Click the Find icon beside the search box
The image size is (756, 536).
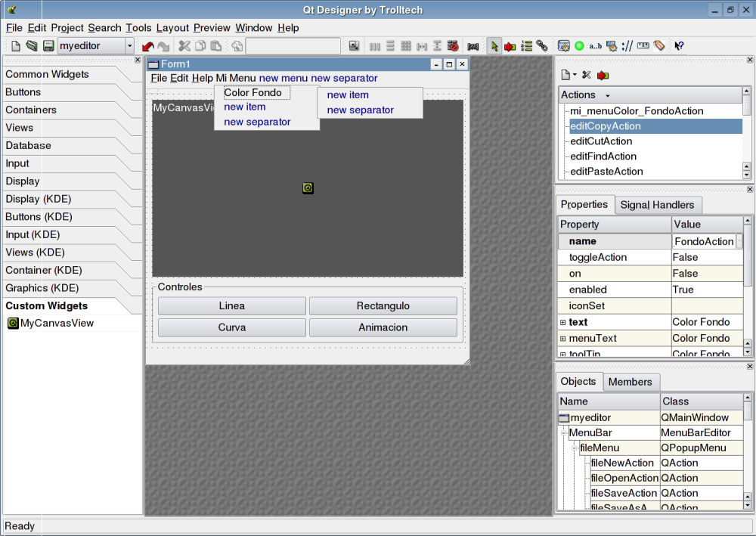[x=237, y=46]
